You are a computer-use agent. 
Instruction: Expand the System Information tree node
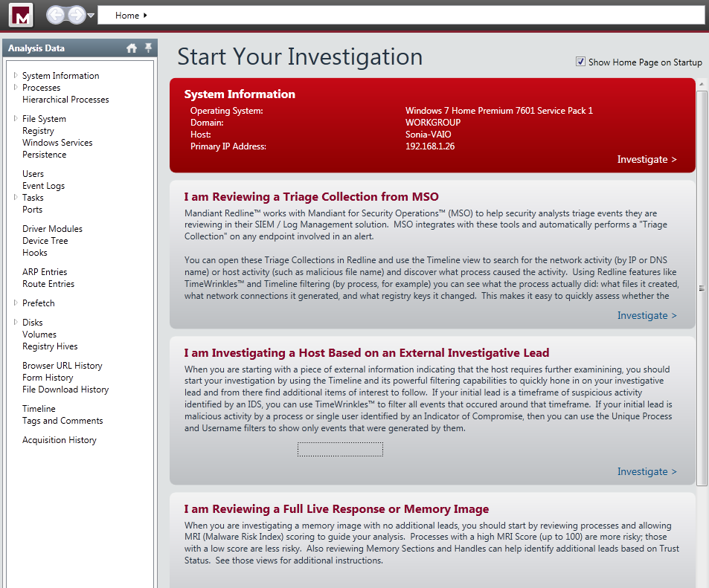pos(16,75)
